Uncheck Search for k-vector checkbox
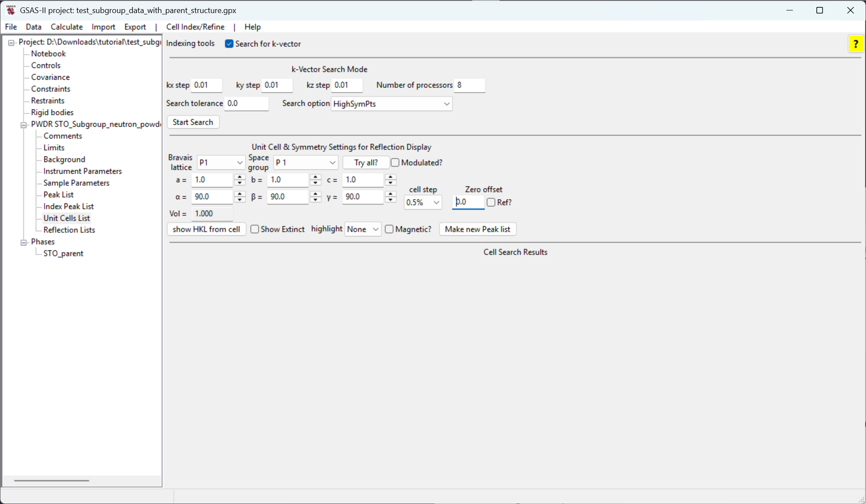Viewport: 866px width, 504px height. pyautogui.click(x=229, y=44)
